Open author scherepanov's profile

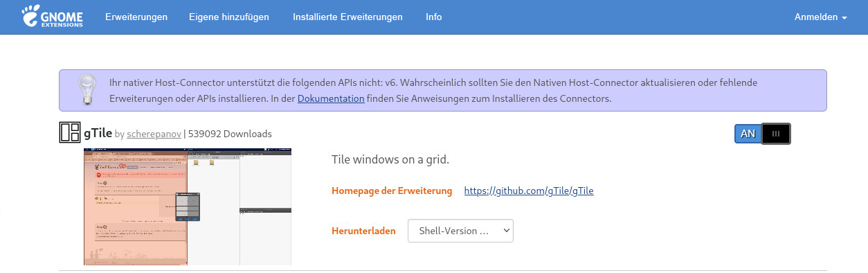(x=154, y=134)
